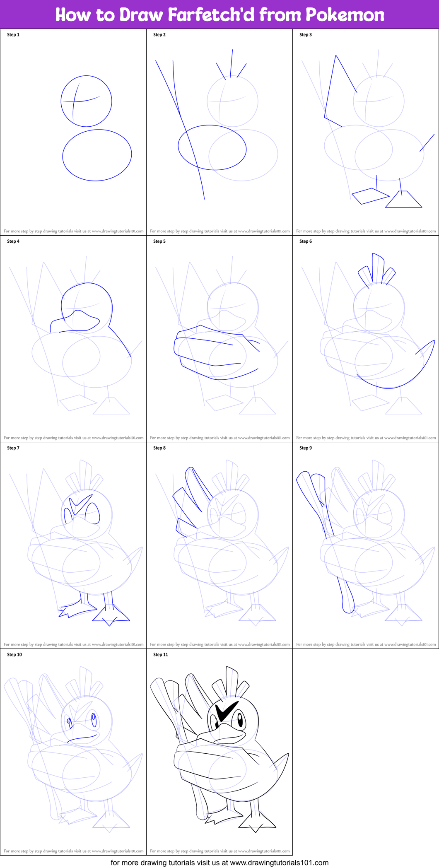This screenshot has width=439, height=868.
Task: Click the 'Step 10' label
Action: click(x=14, y=655)
